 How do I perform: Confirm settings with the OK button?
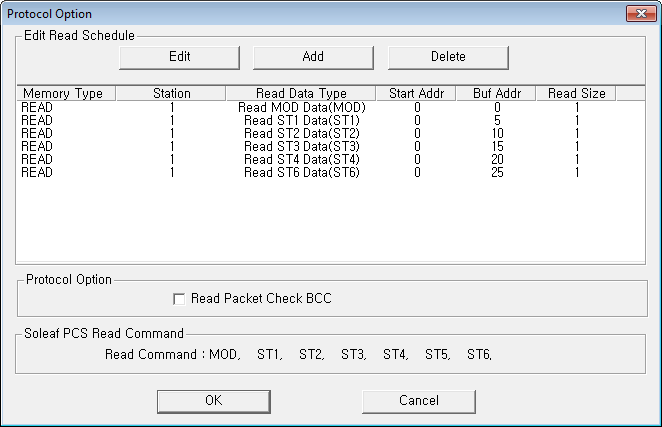coord(214,401)
